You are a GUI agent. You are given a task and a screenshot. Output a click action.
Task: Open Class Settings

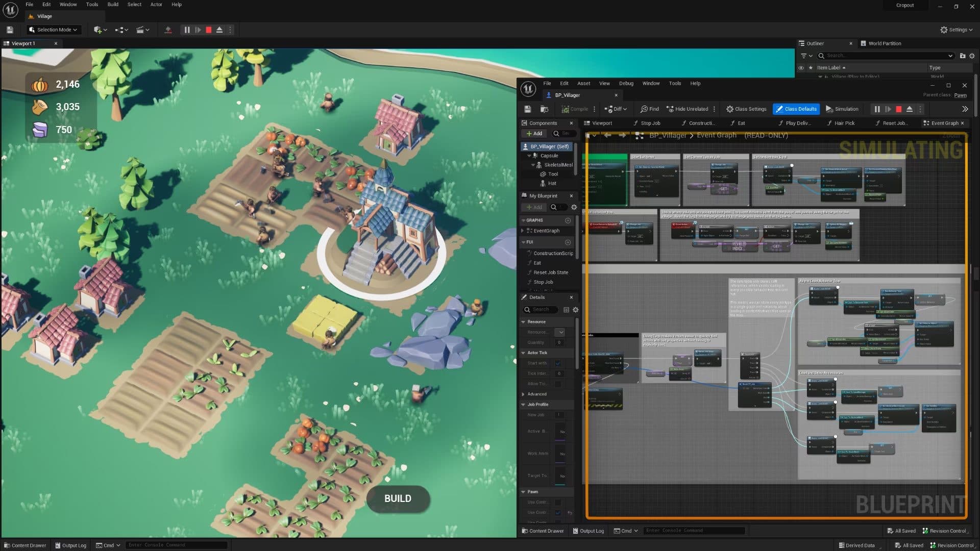(x=746, y=109)
